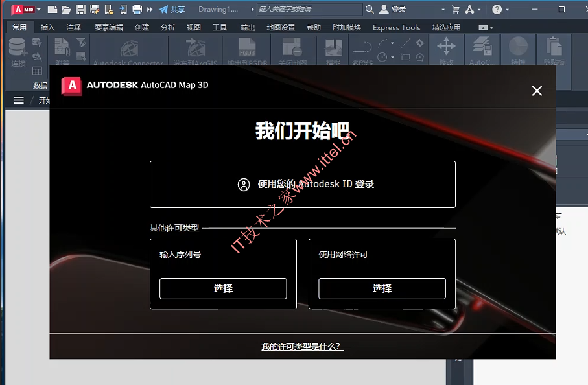The image size is (588, 385).
Task: Save the drawing with the floppy icon
Action: click(x=80, y=9)
